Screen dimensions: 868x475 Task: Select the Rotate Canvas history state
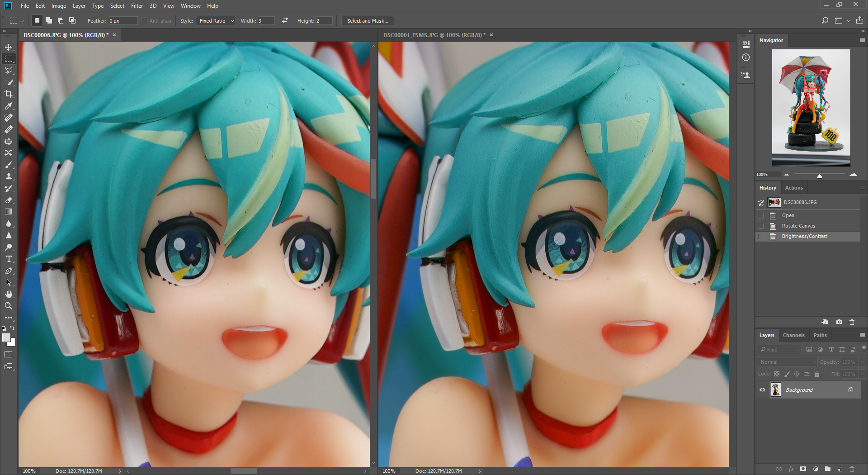click(x=808, y=226)
